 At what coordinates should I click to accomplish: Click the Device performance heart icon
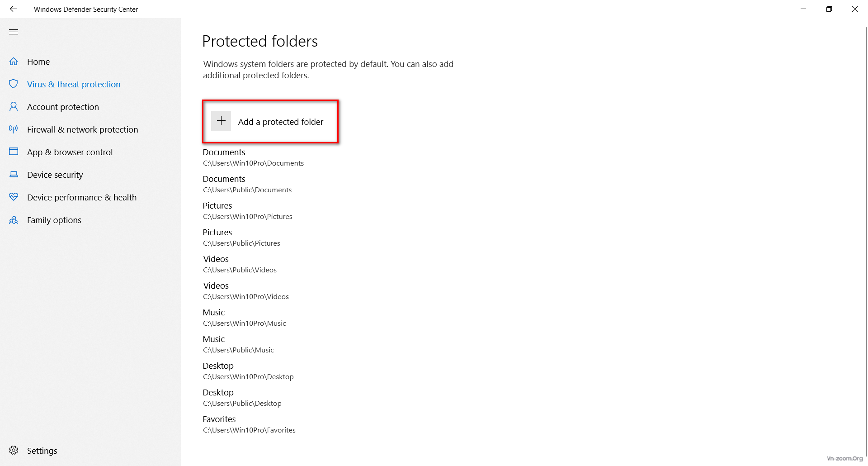(x=14, y=197)
